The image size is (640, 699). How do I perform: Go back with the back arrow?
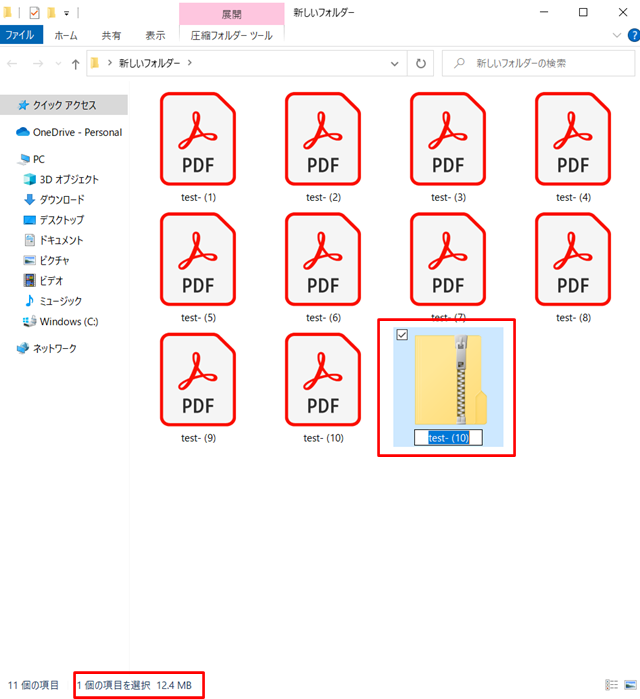click(12, 64)
